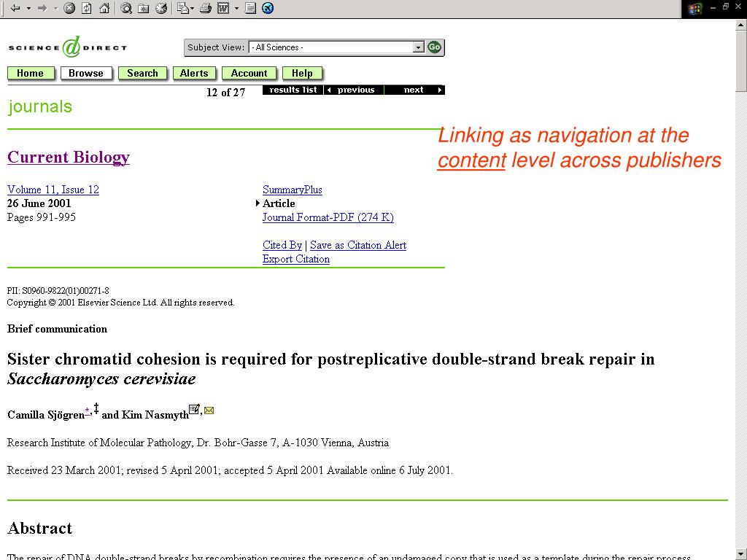747x560 pixels.
Task: Click the Export Citation link
Action: coord(296,259)
